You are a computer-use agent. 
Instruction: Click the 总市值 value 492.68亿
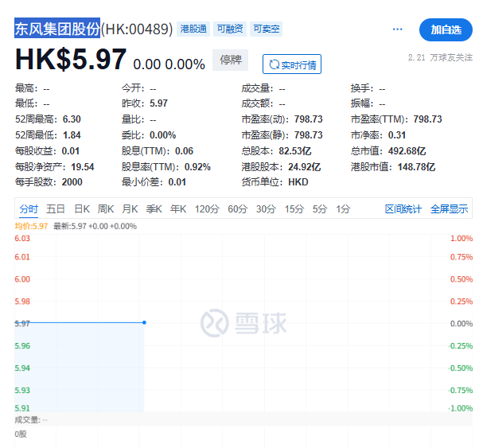coord(407,151)
